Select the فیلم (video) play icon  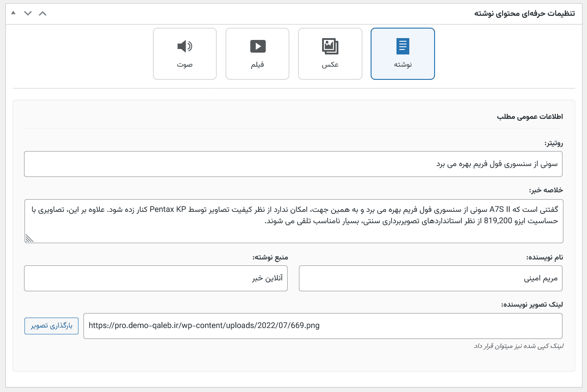(x=258, y=46)
